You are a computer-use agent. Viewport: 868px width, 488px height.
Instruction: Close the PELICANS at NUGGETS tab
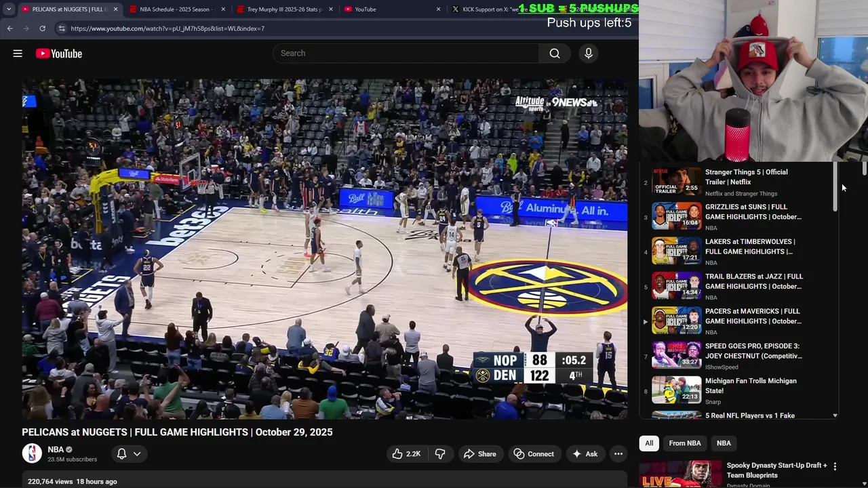click(115, 9)
